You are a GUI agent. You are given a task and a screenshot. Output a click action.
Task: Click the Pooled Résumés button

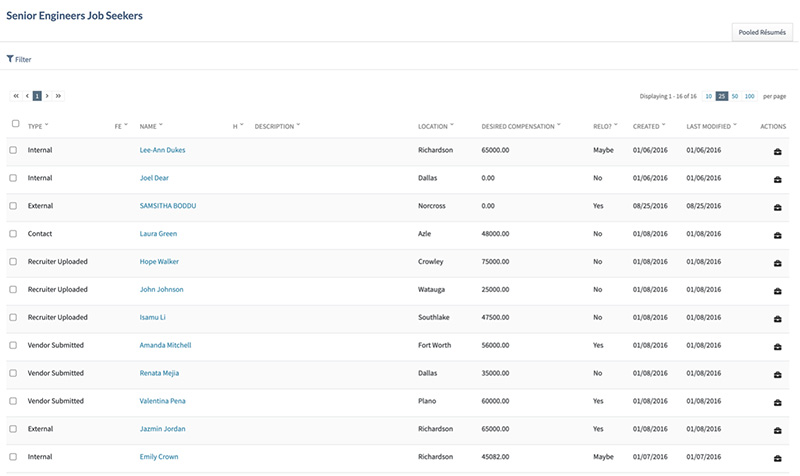[762, 32]
